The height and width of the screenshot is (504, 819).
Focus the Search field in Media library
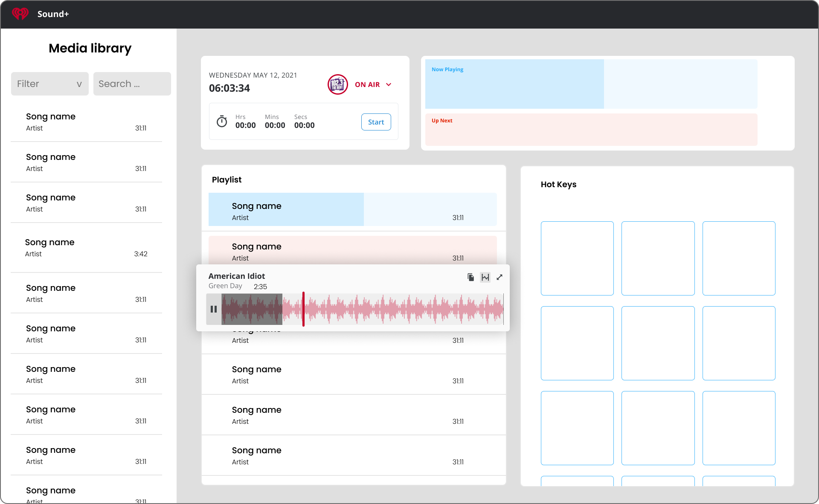click(132, 84)
